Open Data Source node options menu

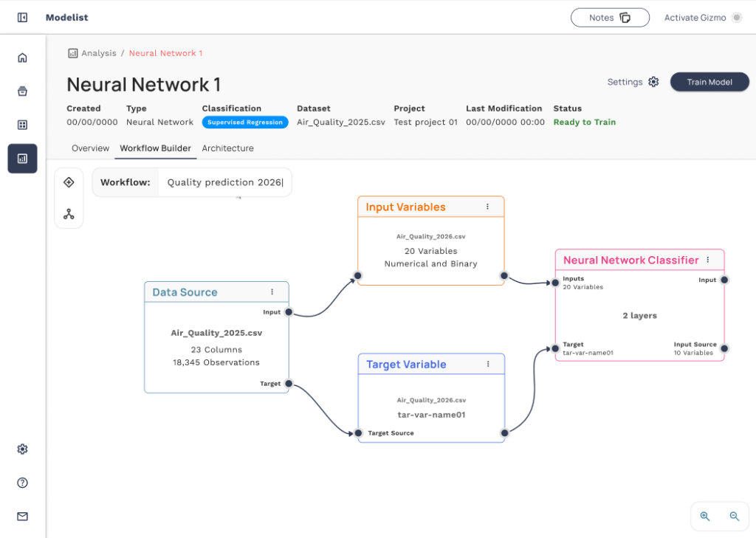pyautogui.click(x=272, y=292)
